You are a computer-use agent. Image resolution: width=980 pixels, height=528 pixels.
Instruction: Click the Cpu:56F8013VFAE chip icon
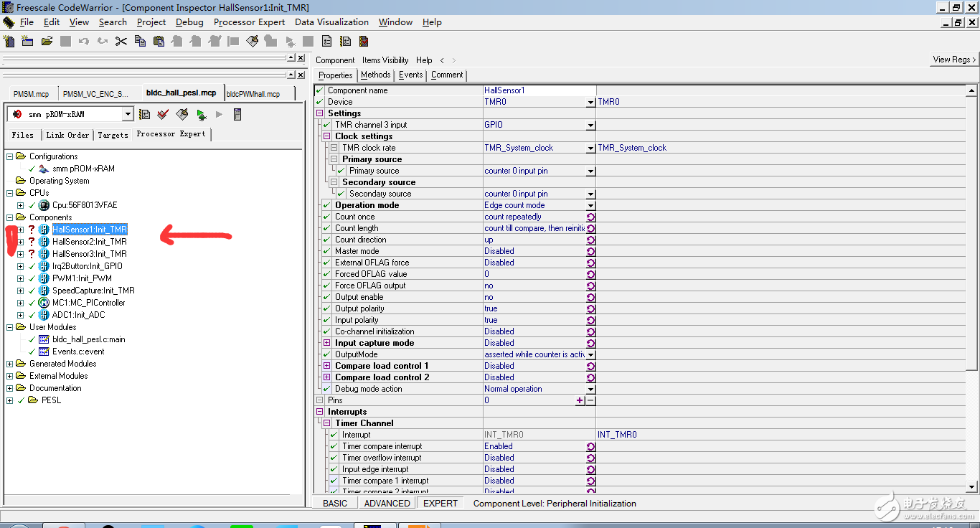(44, 205)
